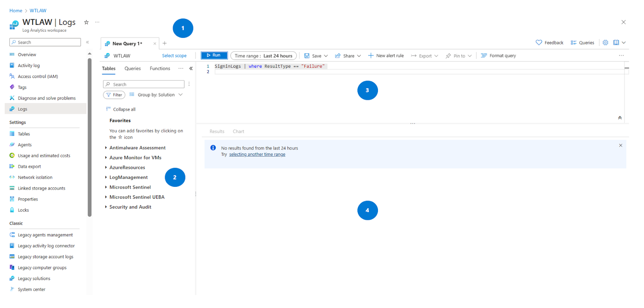Run the query
644x308 pixels.
pyautogui.click(x=214, y=55)
